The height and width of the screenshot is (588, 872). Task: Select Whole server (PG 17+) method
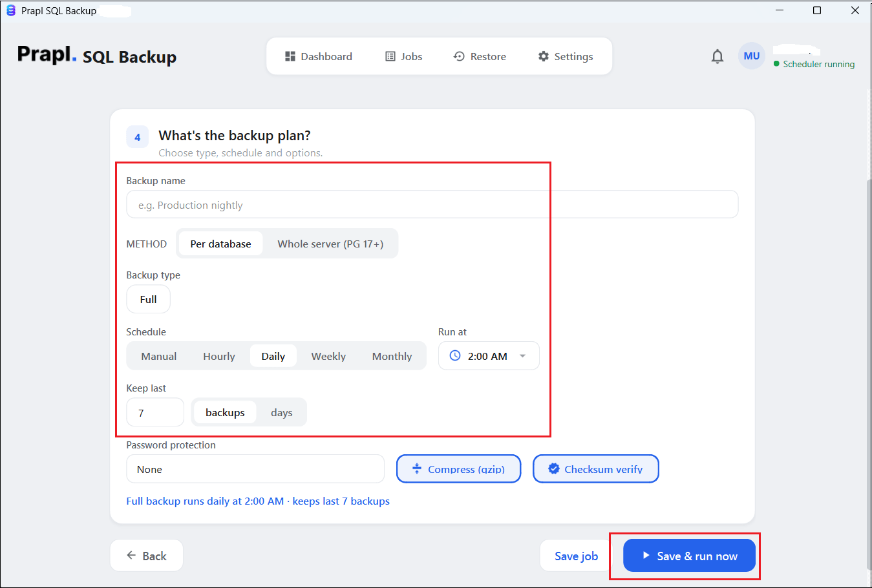point(330,244)
